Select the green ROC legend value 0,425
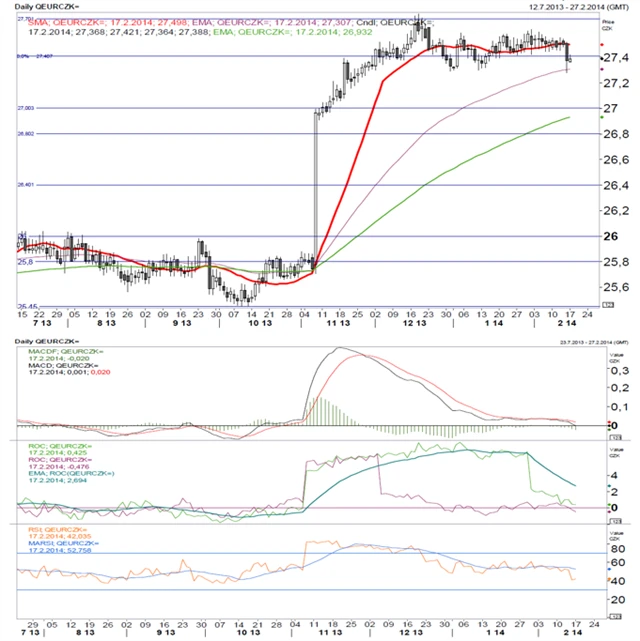The image size is (640, 641). (x=76, y=453)
